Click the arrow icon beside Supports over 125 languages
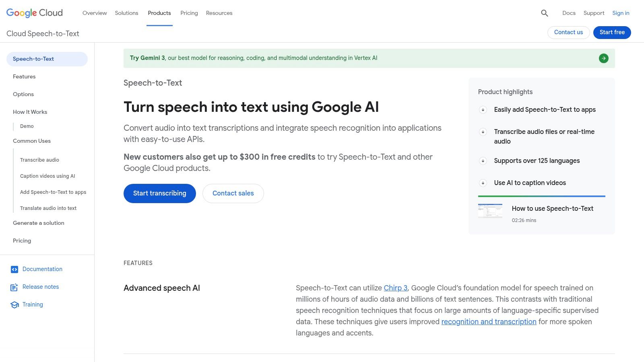Screen dimensions: 644x362 point(483,160)
